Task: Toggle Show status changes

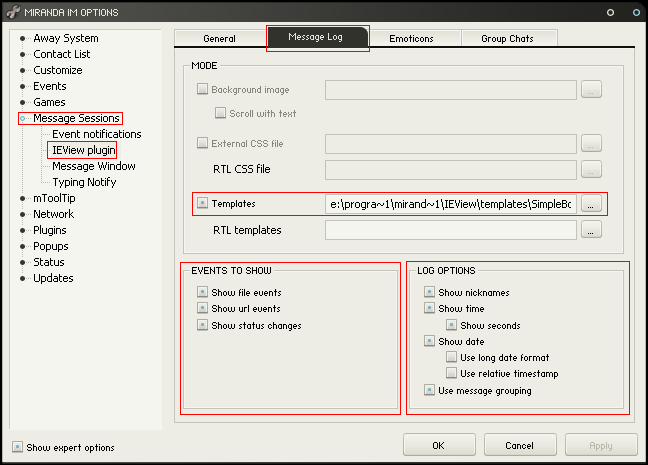Action: pyautogui.click(x=202, y=325)
